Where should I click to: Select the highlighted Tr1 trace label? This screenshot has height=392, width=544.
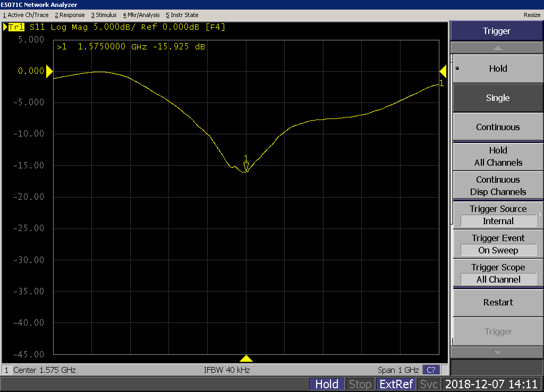point(15,27)
